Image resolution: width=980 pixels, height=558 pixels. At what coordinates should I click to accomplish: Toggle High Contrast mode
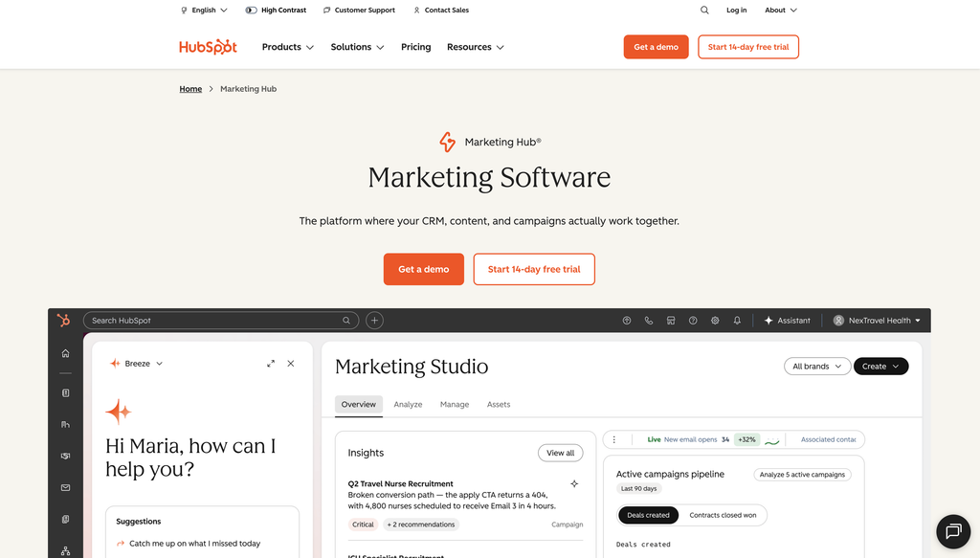coord(276,10)
